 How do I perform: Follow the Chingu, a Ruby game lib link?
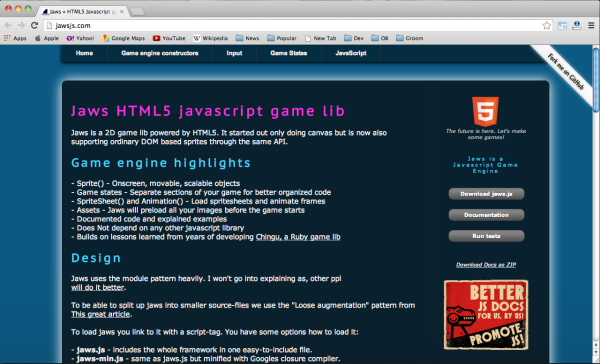click(298, 237)
